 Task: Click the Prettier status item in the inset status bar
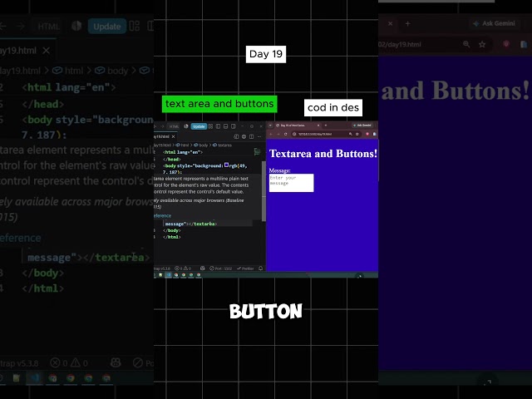245,268
